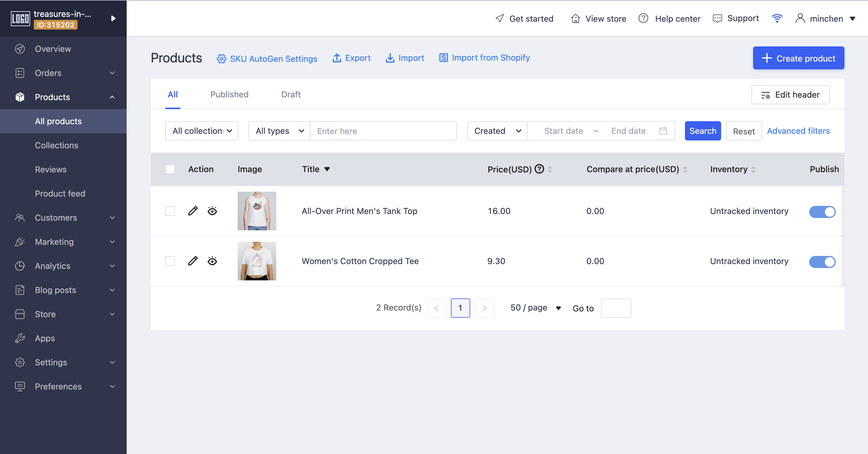The width and height of the screenshot is (868, 454).
Task: Click the price help question mark icon
Action: 540,169
